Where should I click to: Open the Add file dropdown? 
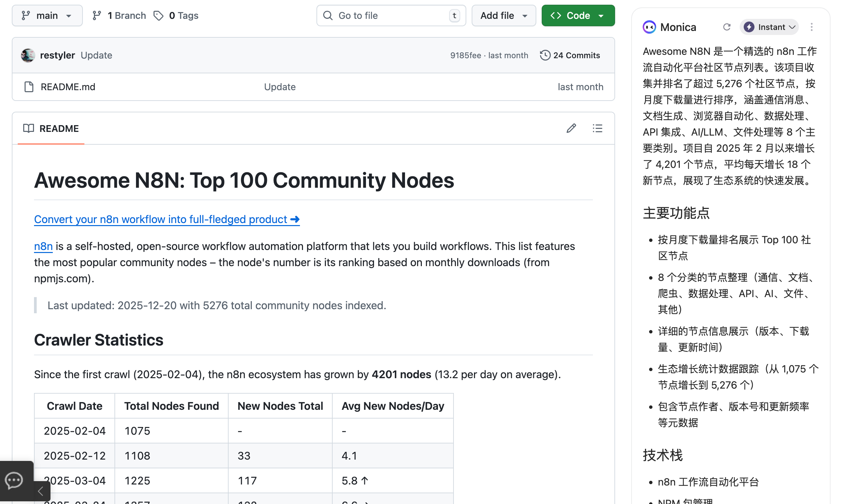503,15
